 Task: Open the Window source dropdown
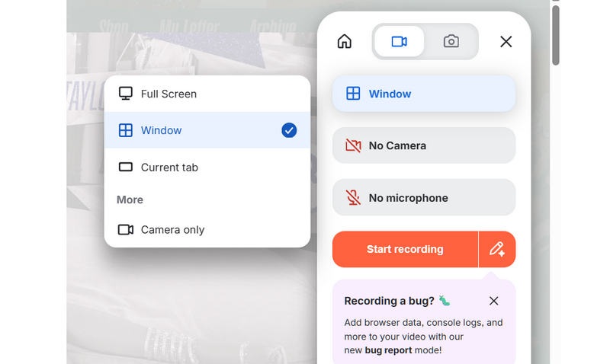point(424,94)
